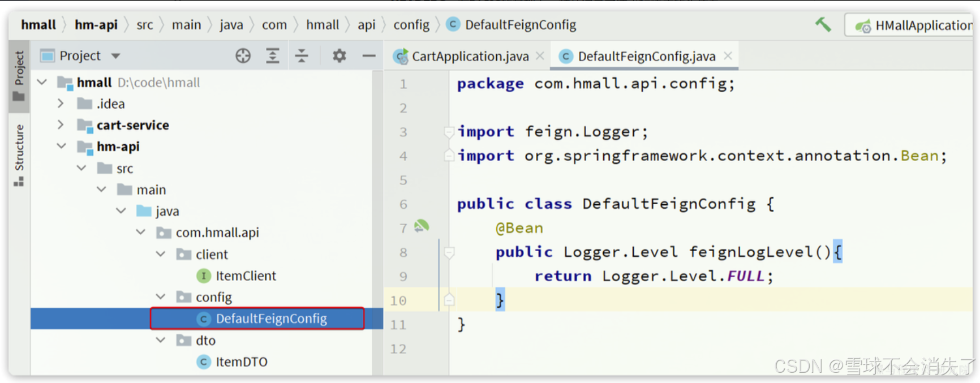980x383 pixels.
Task: Click the api breadcrumb
Action: tap(367, 25)
